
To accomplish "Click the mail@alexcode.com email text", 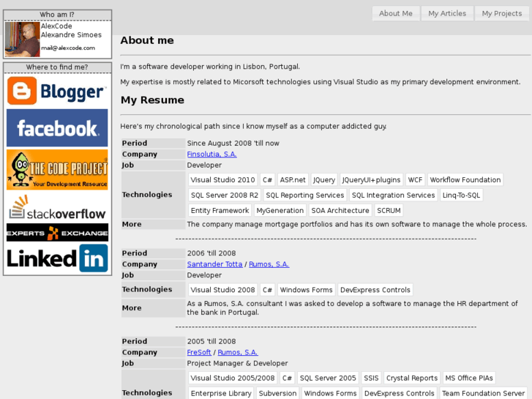I will click(x=68, y=48).
